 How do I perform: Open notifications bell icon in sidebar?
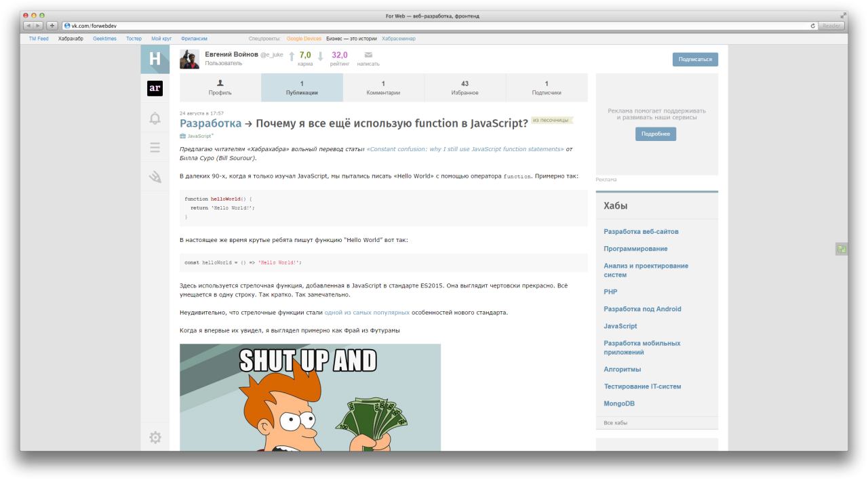(x=155, y=118)
